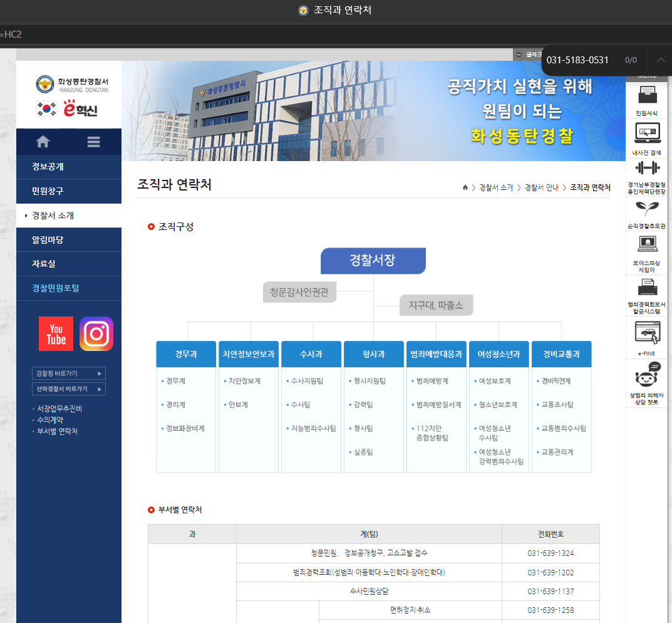Expand the 경찰청 바로가기 dropdown
Image resolution: width=672 pixels, height=623 pixels.
pos(68,374)
